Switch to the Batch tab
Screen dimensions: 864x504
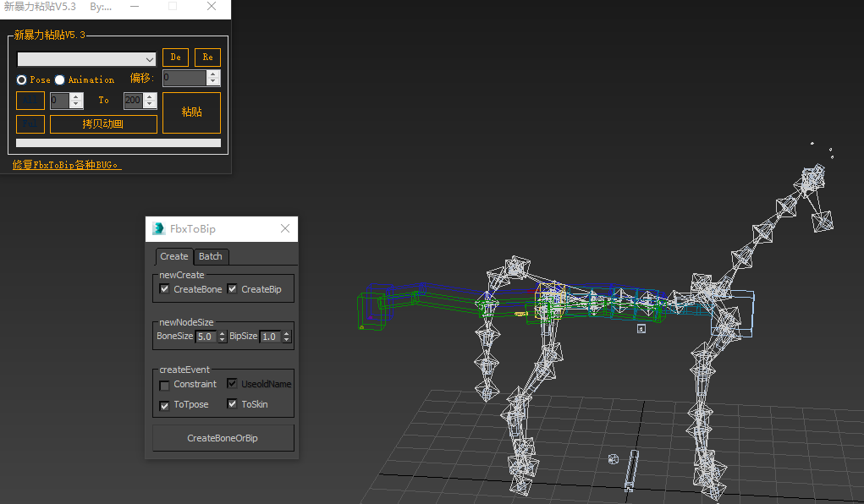(x=211, y=256)
